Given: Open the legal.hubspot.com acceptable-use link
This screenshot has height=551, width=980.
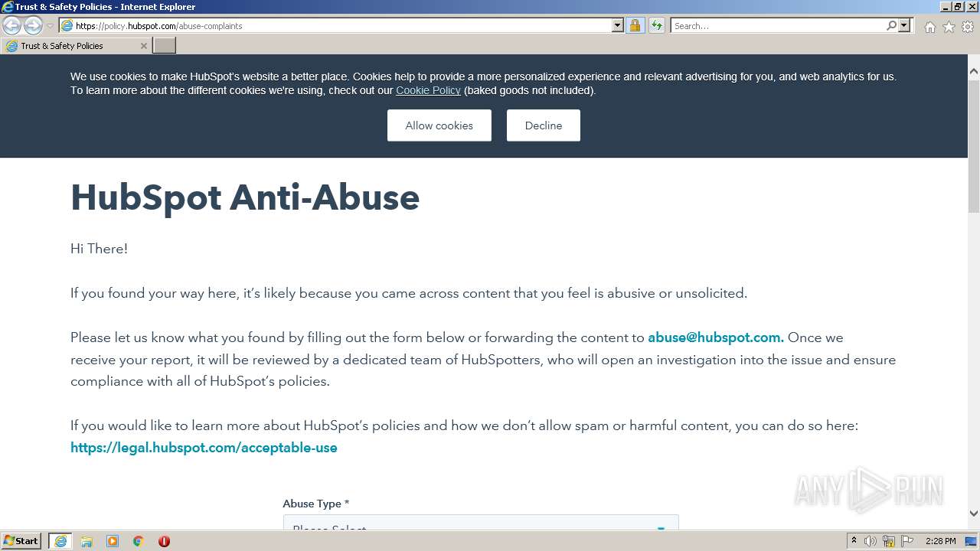Looking at the screenshot, I should click(204, 448).
